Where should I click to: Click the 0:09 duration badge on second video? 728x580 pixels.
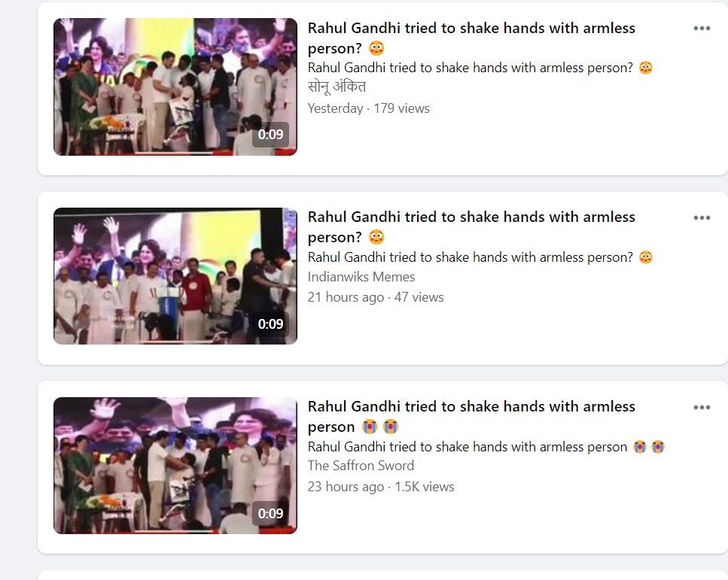pyautogui.click(x=270, y=324)
